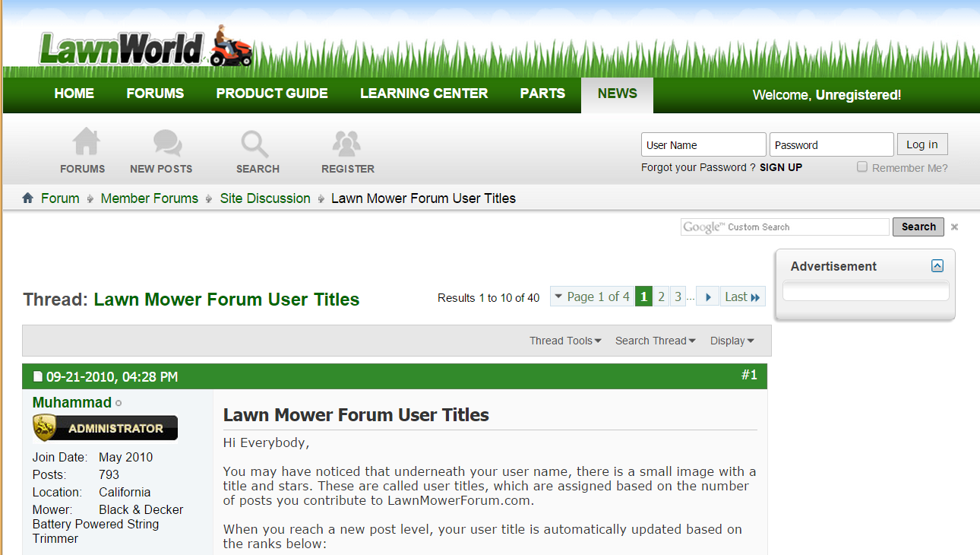
Task: Open the Display options dropdown
Action: click(x=732, y=341)
